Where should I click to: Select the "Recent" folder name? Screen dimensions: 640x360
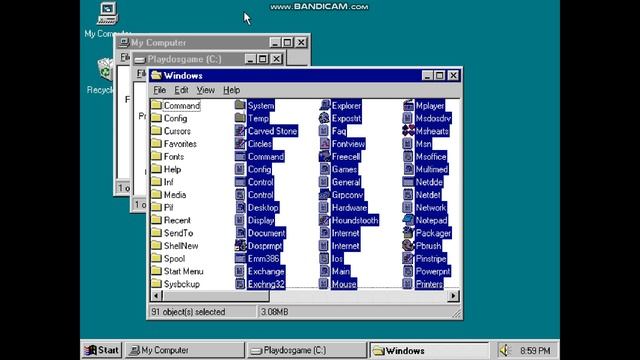(177, 220)
